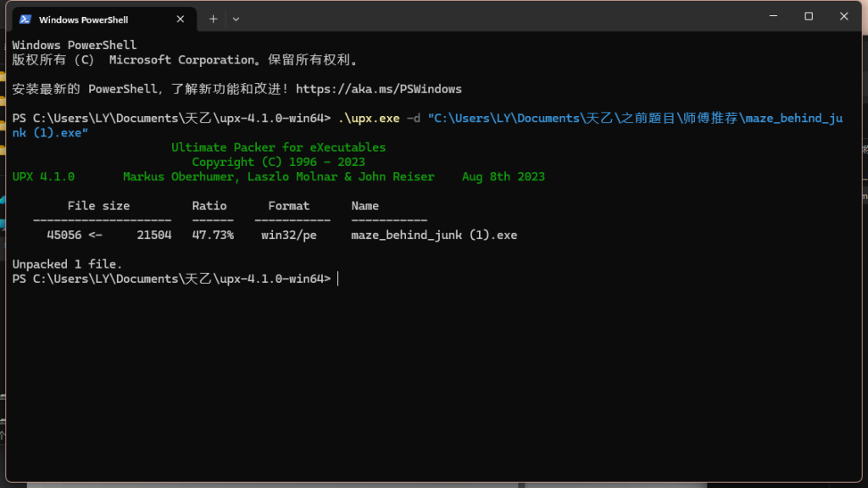The width and height of the screenshot is (868, 488).
Task: Click the quoted maze_behind_junk file path argument
Action: point(427,125)
